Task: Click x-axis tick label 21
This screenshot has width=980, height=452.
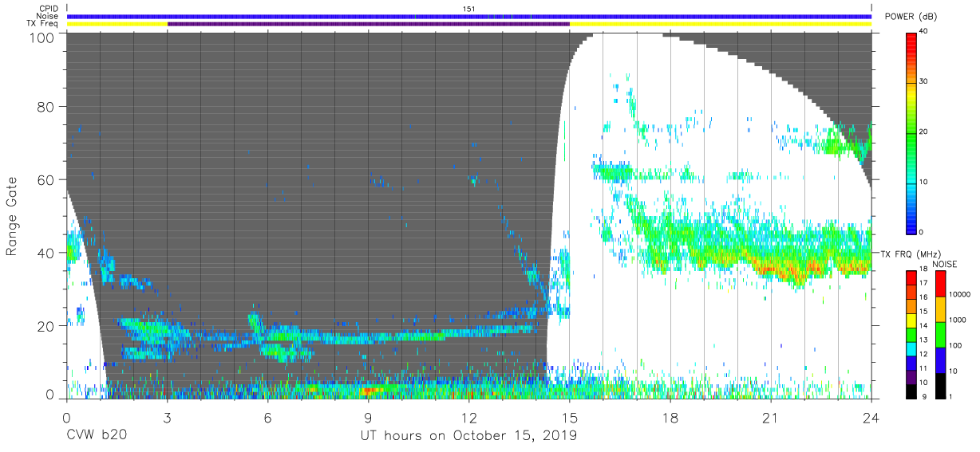Action: [770, 419]
